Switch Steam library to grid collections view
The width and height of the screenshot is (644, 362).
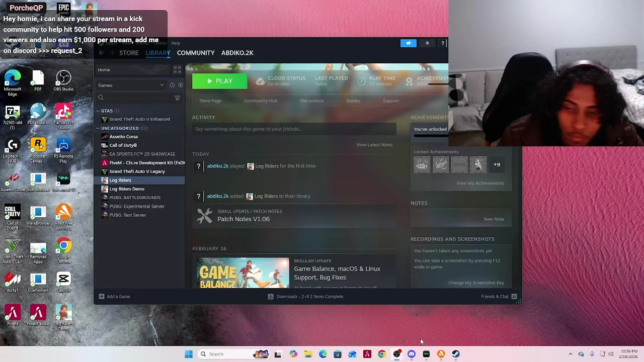coord(177,70)
